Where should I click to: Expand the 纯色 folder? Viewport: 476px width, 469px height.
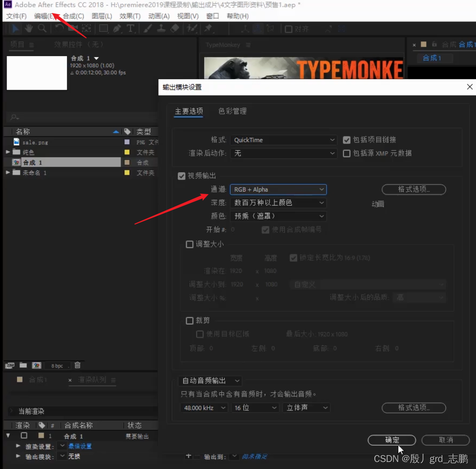tap(8, 152)
